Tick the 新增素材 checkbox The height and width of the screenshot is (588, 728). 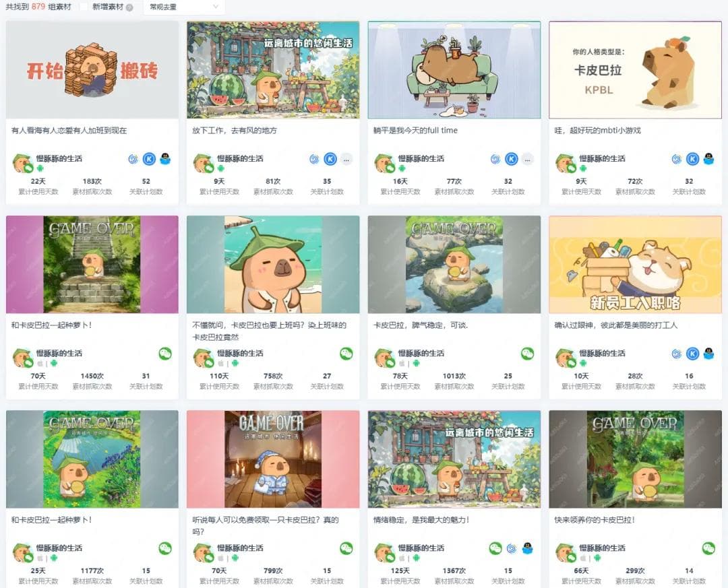coord(84,7)
